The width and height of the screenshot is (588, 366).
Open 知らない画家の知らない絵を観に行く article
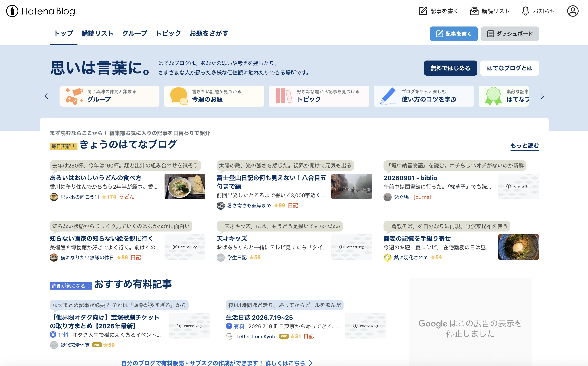pyautogui.click(x=102, y=238)
